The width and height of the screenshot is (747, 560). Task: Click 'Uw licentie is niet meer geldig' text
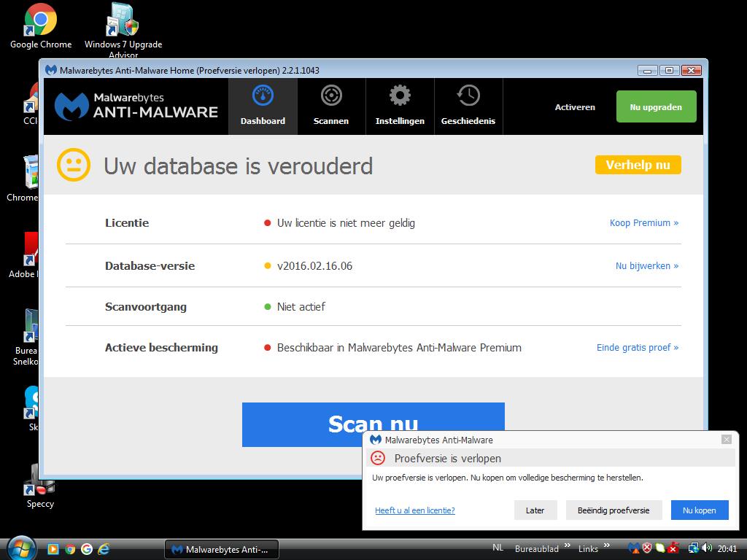pyautogui.click(x=347, y=223)
